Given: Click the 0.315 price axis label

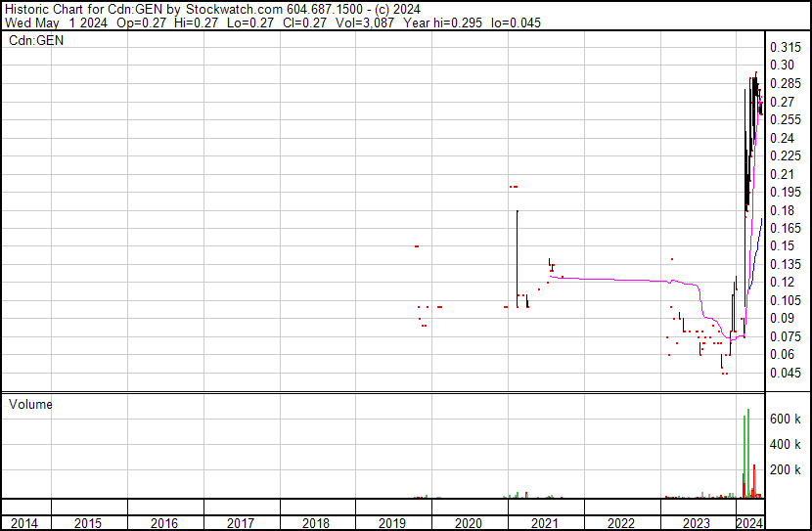Looking at the screenshot, I should point(785,47).
